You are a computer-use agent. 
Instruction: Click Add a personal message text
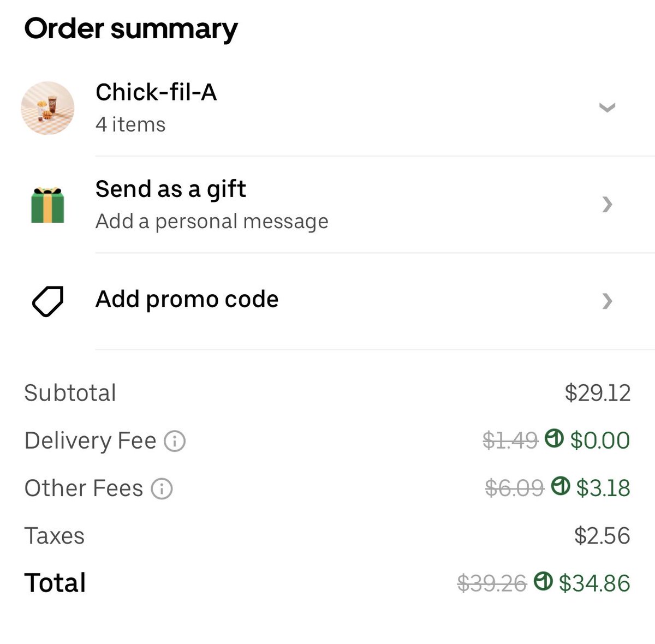click(x=212, y=222)
